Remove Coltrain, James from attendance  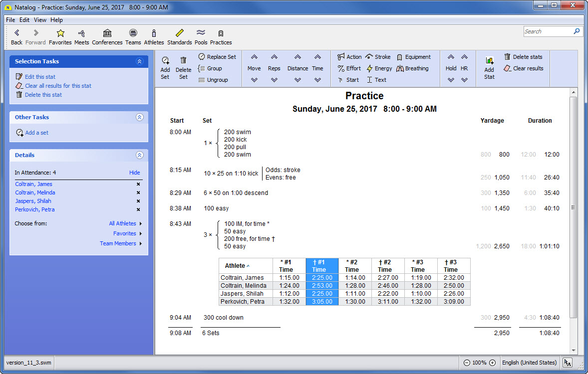138,185
